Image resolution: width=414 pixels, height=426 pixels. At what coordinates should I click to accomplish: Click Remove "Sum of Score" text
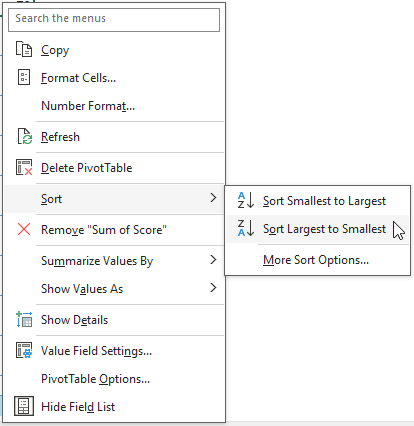click(104, 230)
